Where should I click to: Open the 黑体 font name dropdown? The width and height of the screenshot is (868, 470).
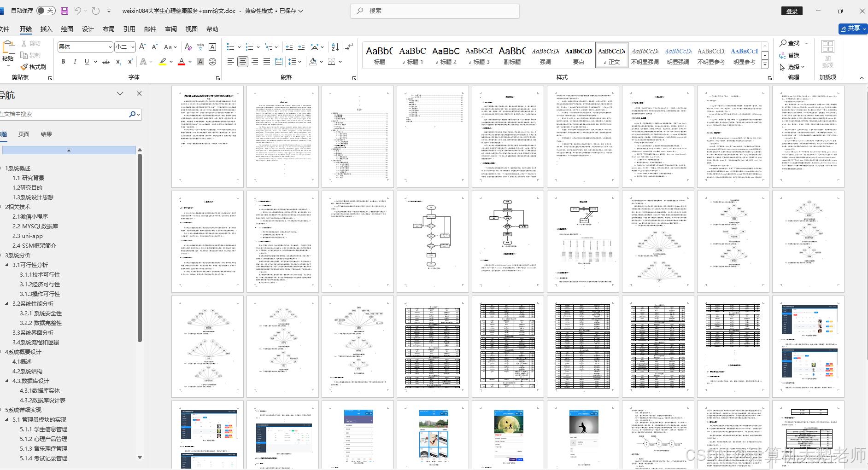click(110, 47)
